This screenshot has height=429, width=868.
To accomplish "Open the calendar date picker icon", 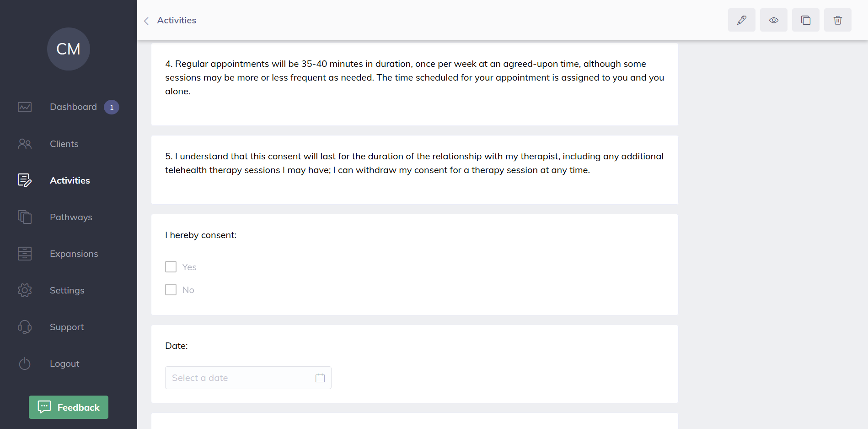I will coord(320,378).
